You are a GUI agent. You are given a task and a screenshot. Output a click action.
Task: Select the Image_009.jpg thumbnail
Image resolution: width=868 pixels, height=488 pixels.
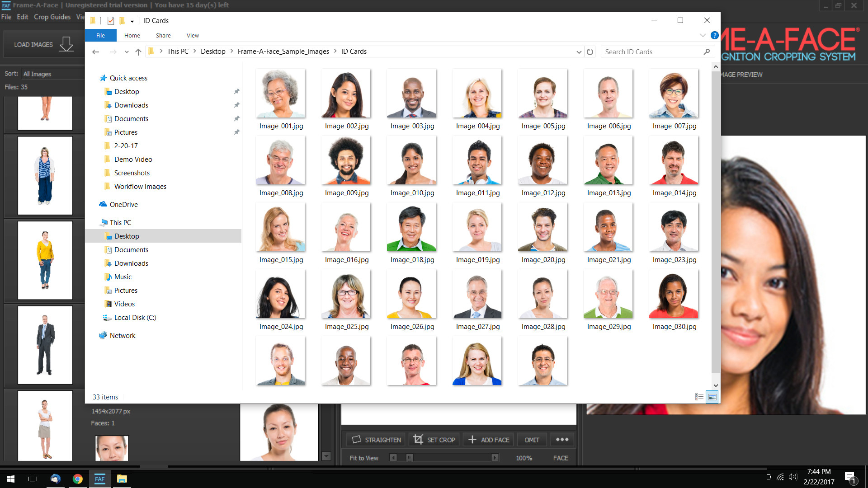click(346, 160)
